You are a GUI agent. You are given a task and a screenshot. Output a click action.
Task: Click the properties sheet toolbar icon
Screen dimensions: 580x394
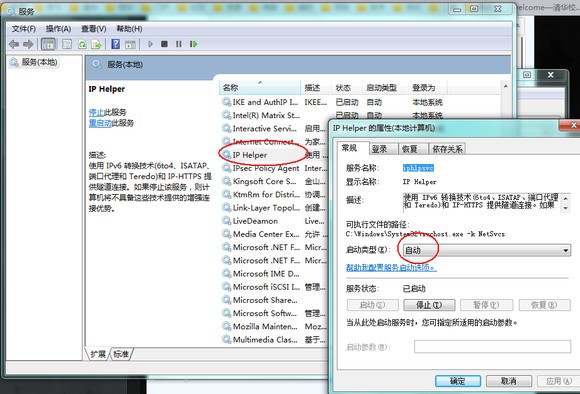pos(67,44)
